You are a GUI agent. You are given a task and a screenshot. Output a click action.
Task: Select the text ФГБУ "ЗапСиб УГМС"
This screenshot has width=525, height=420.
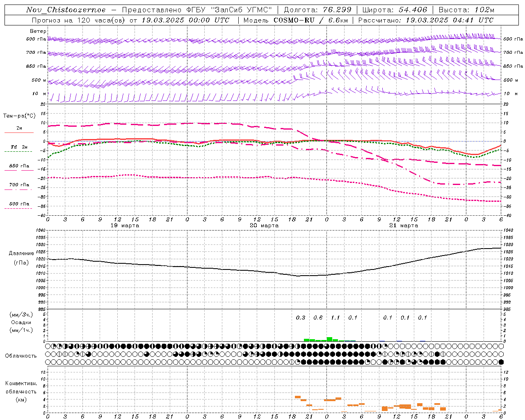pyautogui.click(x=230, y=10)
